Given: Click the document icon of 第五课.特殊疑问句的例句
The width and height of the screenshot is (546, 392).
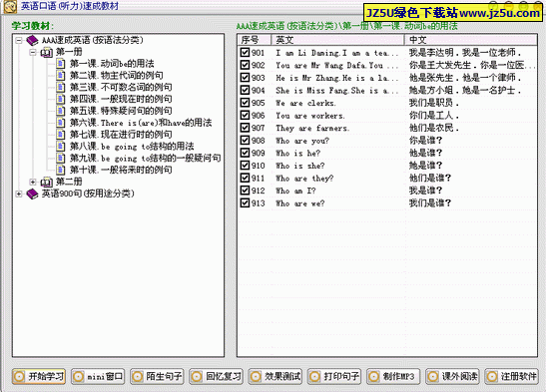Looking at the screenshot, I should [61, 111].
